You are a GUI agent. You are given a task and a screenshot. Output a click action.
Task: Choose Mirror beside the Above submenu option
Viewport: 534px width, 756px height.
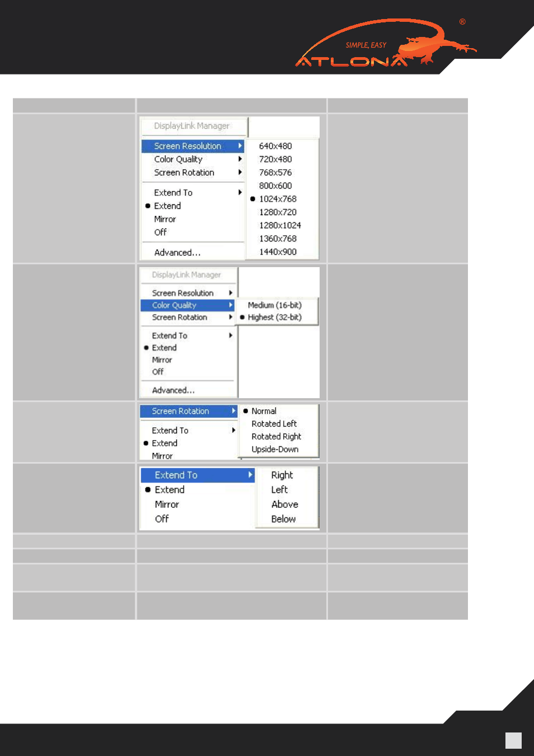click(x=167, y=504)
